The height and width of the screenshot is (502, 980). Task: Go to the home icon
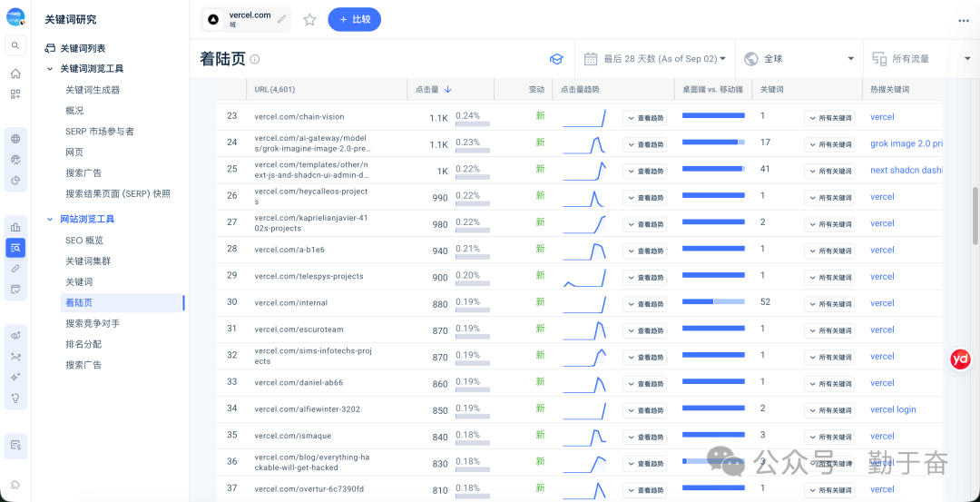point(15,74)
